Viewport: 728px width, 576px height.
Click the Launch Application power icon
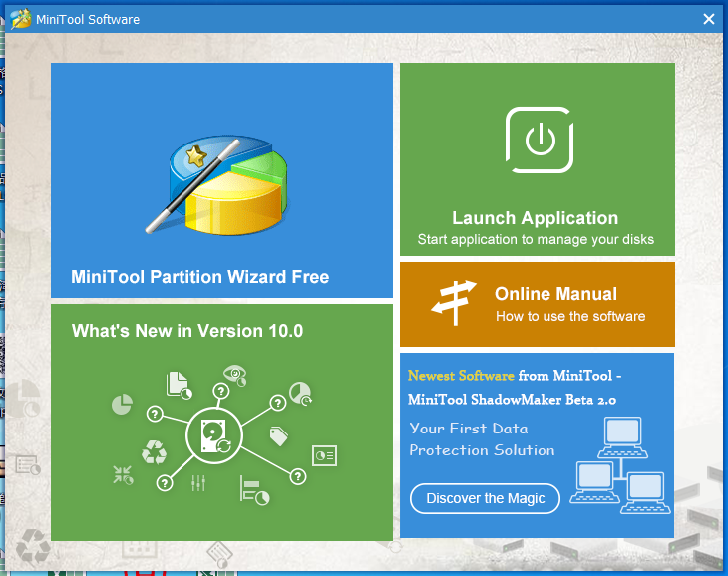coord(540,141)
